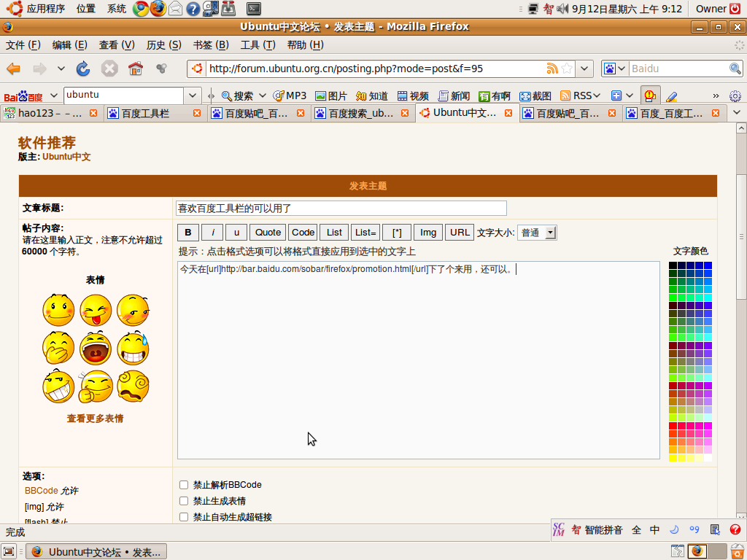
Task: Toggle the punctuation mode in the IME bar
Action: pyautogui.click(x=694, y=529)
